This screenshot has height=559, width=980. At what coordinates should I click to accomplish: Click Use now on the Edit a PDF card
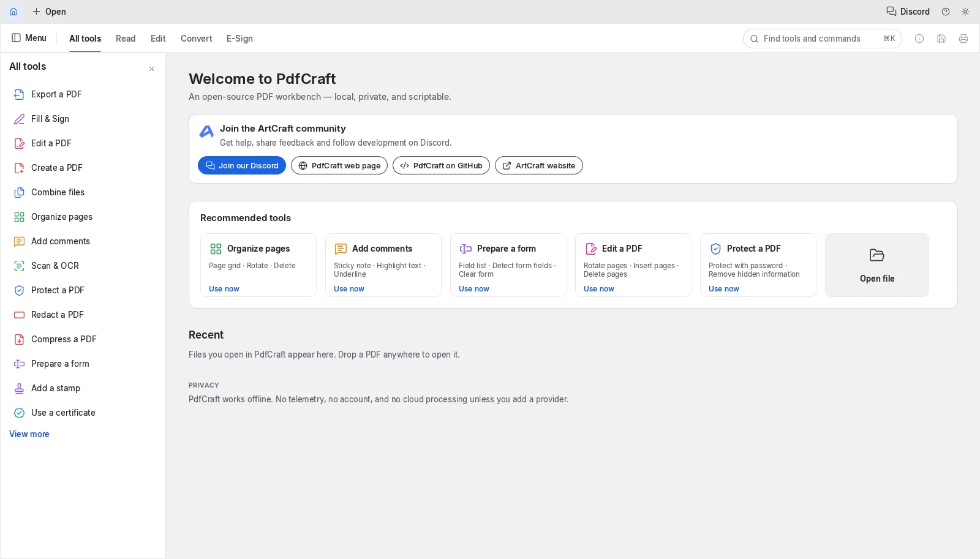pyautogui.click(x=599, y=289)
